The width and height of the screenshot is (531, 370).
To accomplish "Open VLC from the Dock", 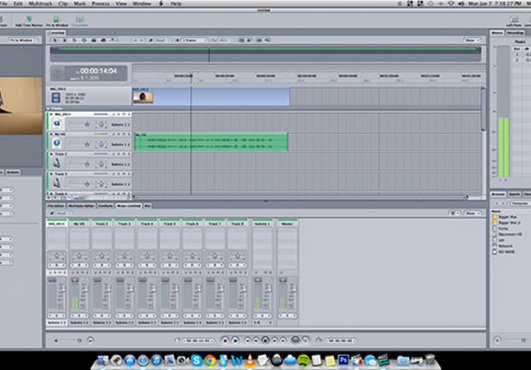I will click(x=250, y=360).
